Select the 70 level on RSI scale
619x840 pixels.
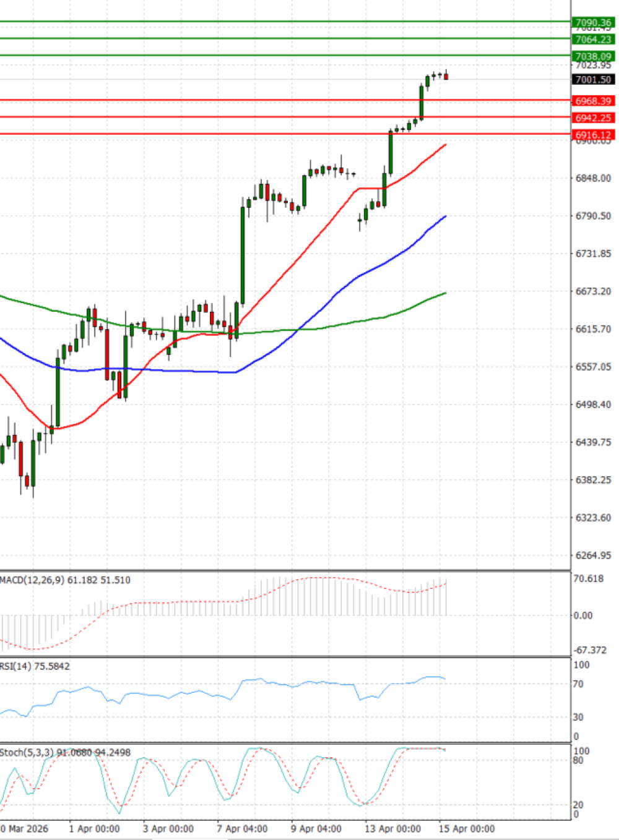(x=578, y=684)
